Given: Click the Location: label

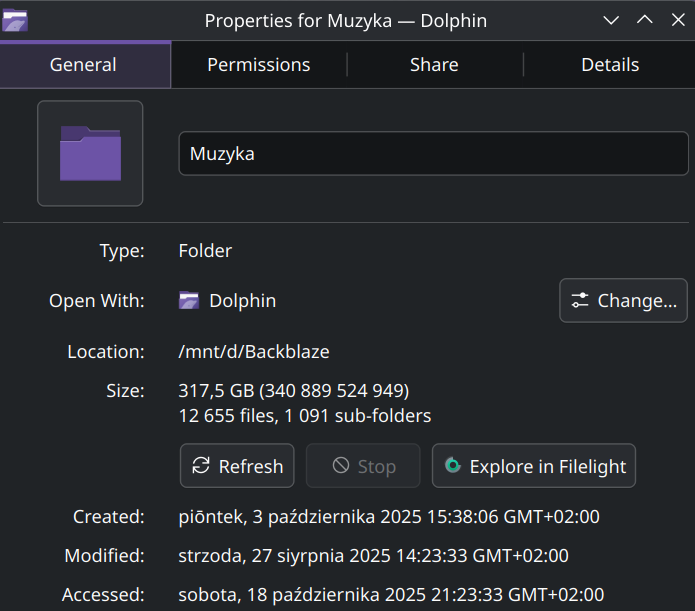Looking at the screenshot, I should [106, 352].
